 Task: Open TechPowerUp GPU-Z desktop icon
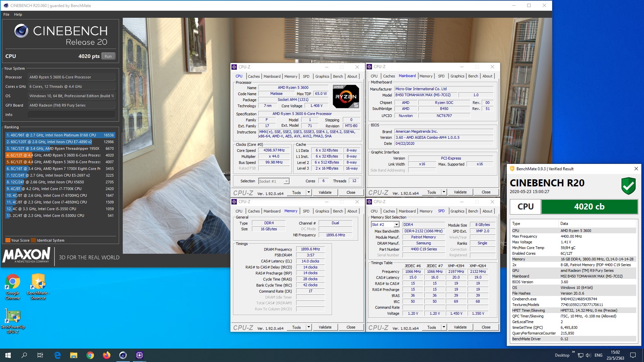tap(13, 321)
